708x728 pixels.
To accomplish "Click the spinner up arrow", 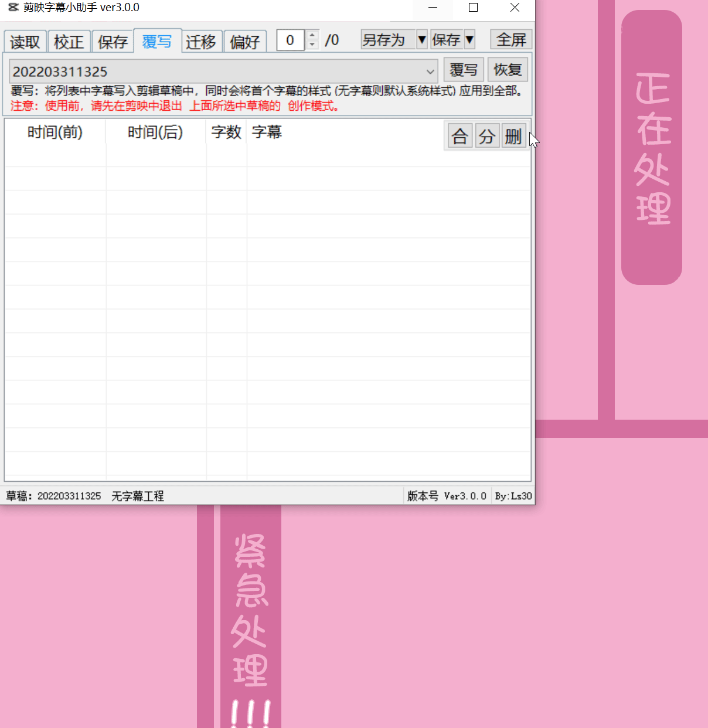I will (x=311, y=35).
